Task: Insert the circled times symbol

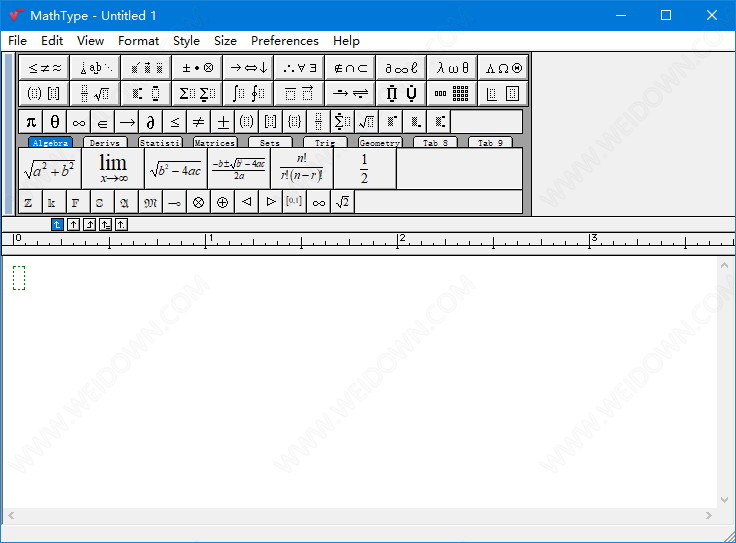Action: point(199,202)
